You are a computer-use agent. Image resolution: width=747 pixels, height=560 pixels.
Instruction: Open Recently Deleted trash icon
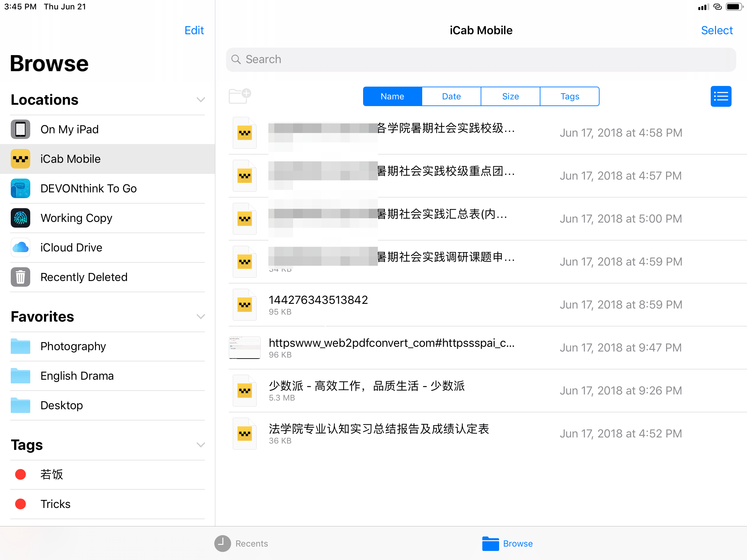pyautogui.click(x=20, y=277)
